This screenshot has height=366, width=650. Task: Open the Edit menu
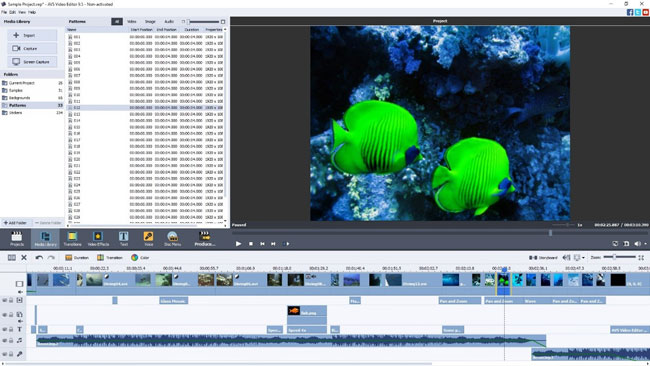point(12,12)
